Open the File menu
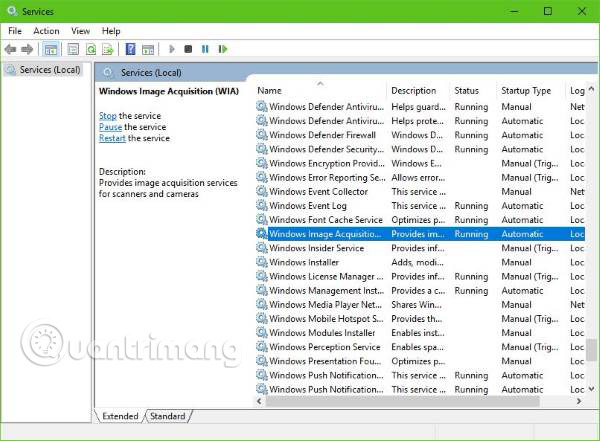Screen dimensions: 600x441 (x=15, y=31)
